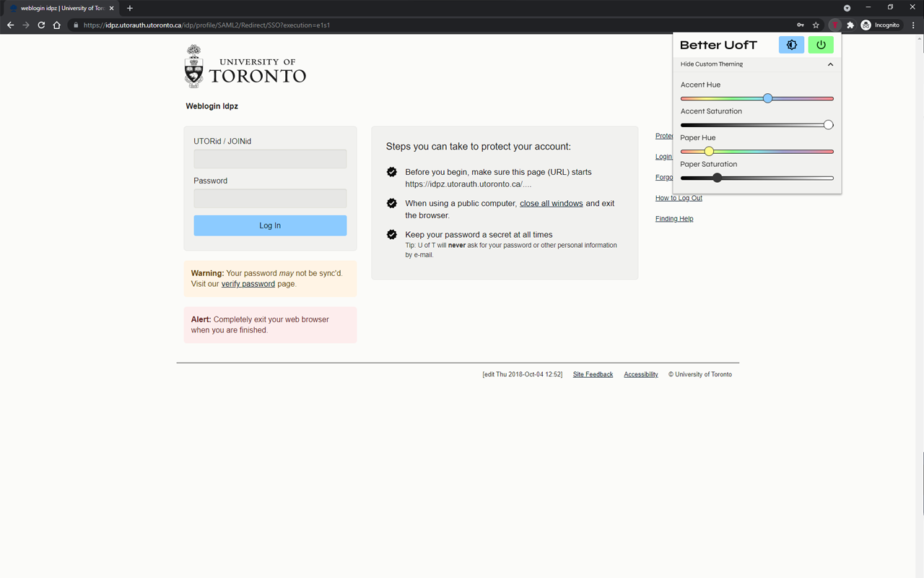This screenshot has height=578, width=924.
Task: Close the weblogin idpz tab
Action: tap(111, 9)
